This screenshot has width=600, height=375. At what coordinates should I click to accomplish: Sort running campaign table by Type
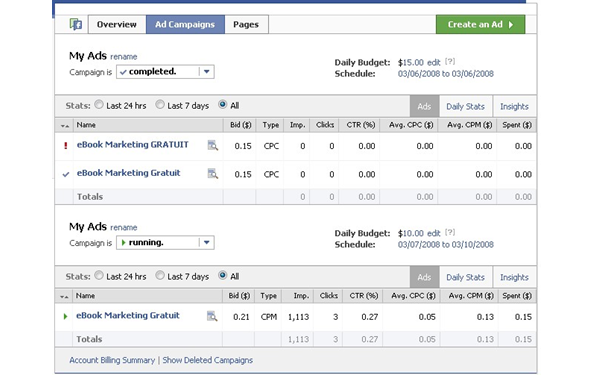269,296
